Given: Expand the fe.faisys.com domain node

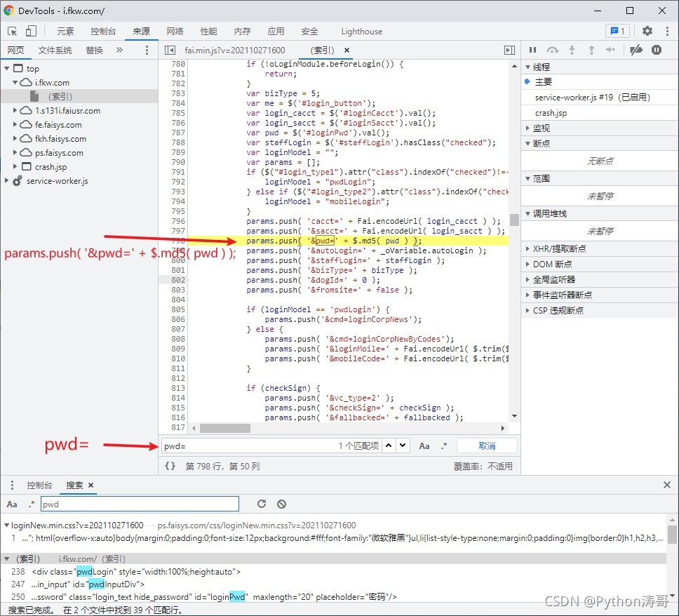Looking at the screenshot, I should point(15,124).
